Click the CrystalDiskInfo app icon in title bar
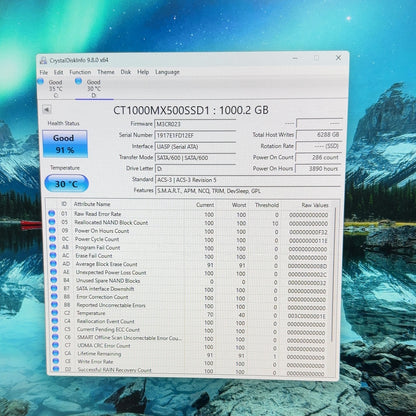Viewport: 416px width, 416px height. pyautogui.click(x=43, y=60)
